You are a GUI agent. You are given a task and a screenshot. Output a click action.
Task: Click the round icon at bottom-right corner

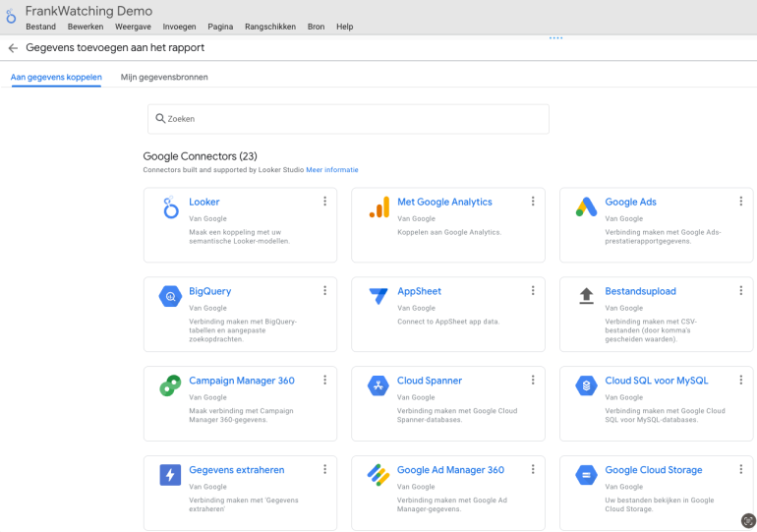pyautogui.click(x=748, y=520)
